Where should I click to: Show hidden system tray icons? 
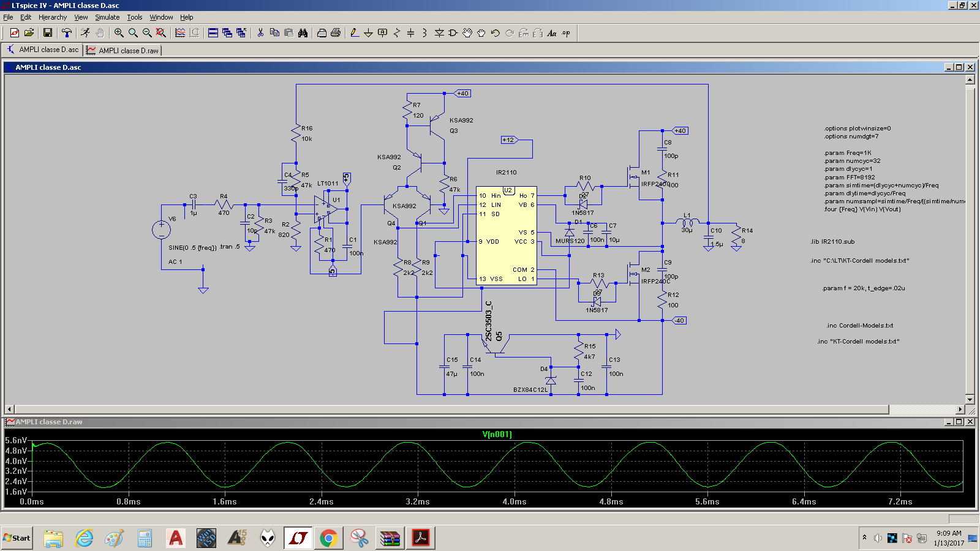point(864,538)
